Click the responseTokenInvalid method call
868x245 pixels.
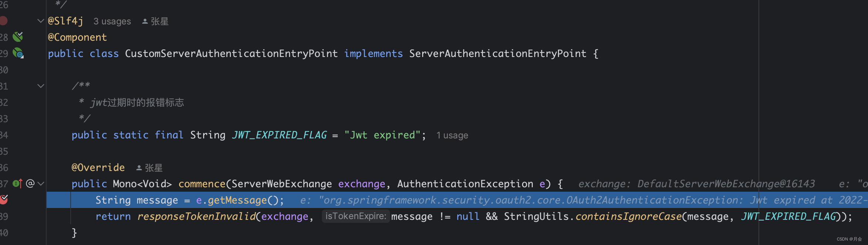tap(196, 217)
